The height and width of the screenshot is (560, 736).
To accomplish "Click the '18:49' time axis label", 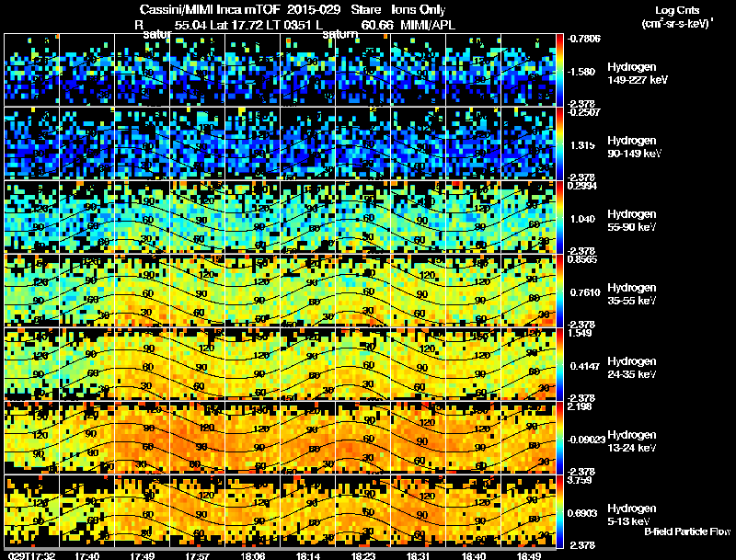I will pos(528,555).
